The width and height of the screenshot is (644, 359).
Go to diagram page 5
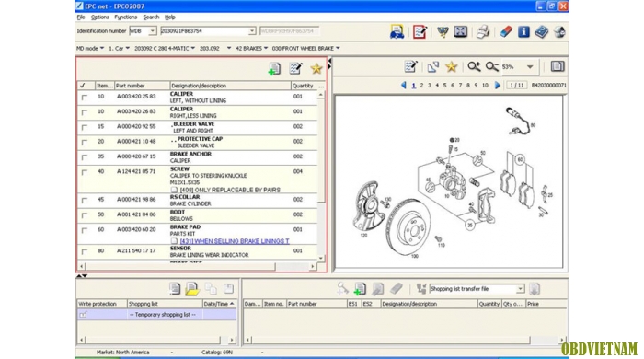pos(444,86)
